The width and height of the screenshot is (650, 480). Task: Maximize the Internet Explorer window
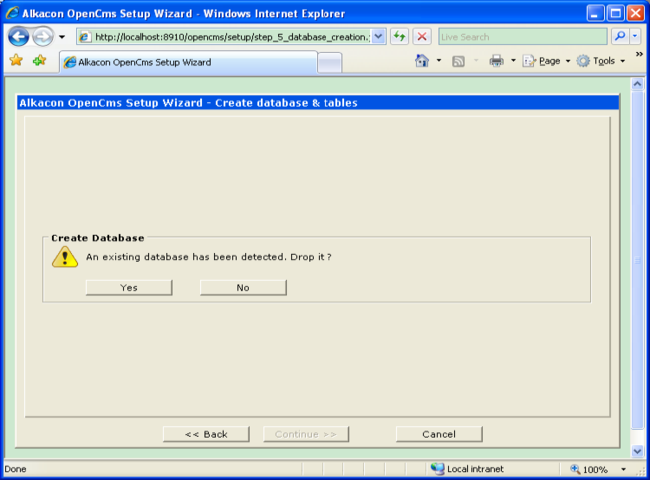(616, 13)
